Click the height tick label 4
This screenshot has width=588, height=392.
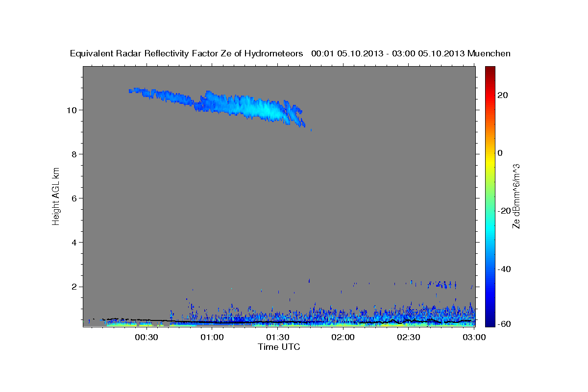tap(75, 242)
